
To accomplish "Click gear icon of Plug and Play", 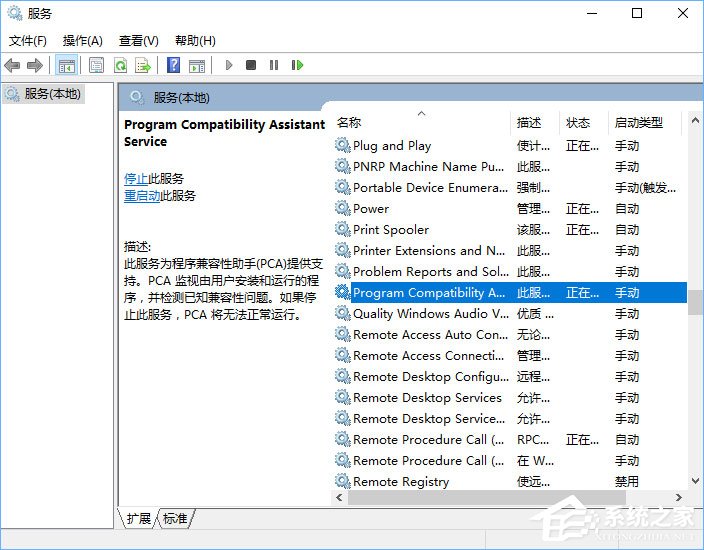I will tap(343, 145).
